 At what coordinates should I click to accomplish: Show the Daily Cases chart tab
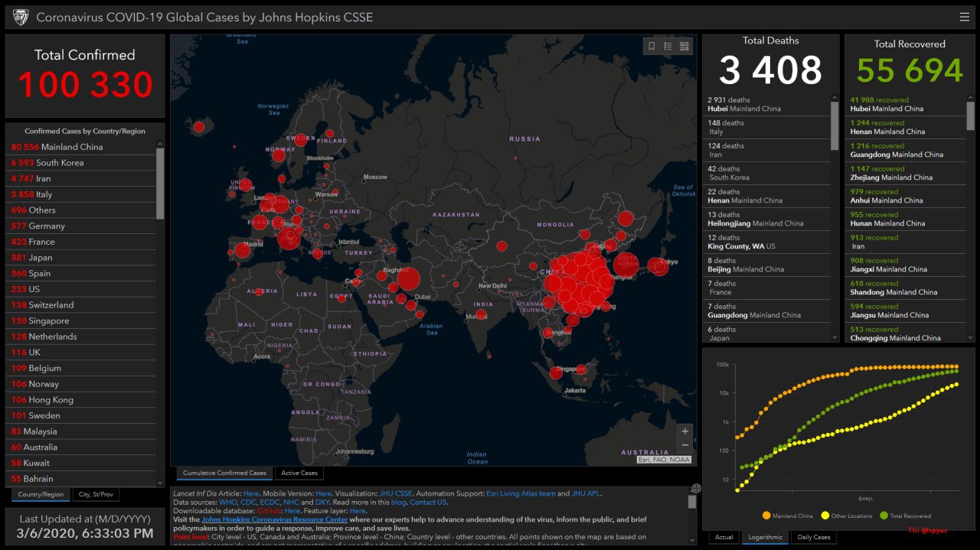coord(814,537)
